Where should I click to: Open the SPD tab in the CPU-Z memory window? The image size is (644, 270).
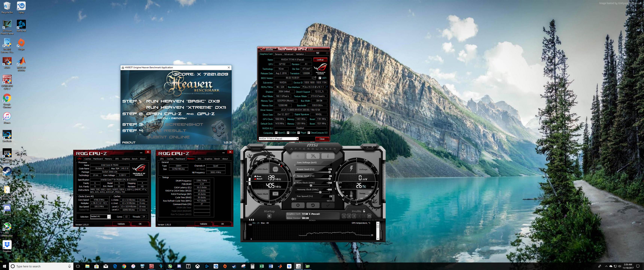199,159
